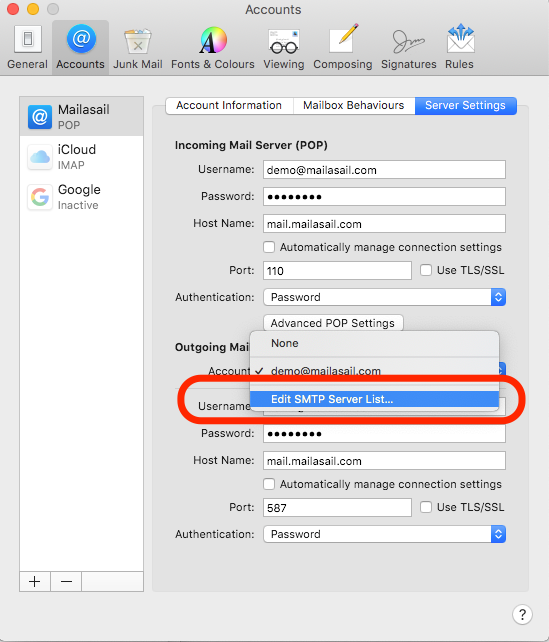Select the Mailasail POP account
549x642 pixels.
(x=81, y=117)
